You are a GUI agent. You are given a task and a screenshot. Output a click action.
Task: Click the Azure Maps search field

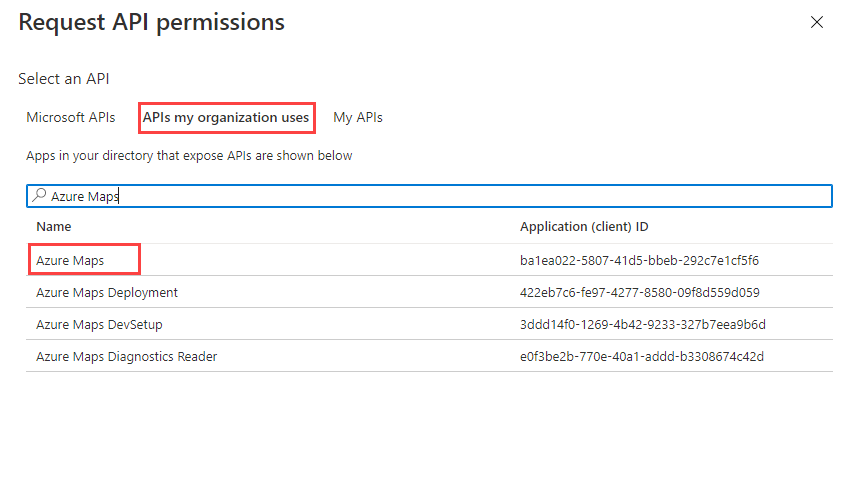pyautogui.click(x=430, y=196)
